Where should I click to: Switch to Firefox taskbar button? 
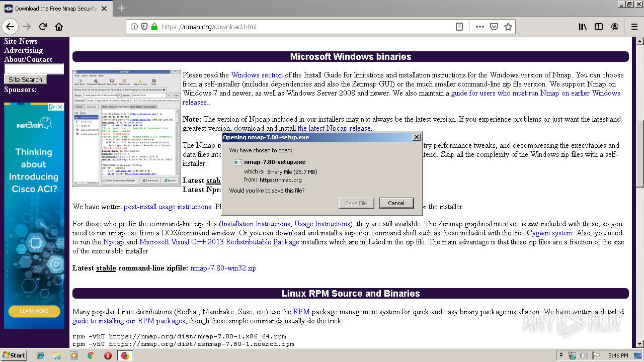point(125,355)
